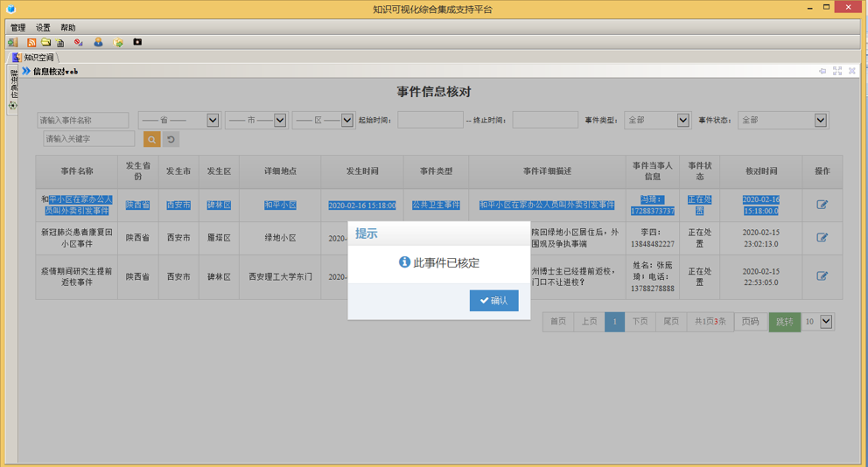
Task: Click the orange search magnifier button
Action: [x=151, y=139]
